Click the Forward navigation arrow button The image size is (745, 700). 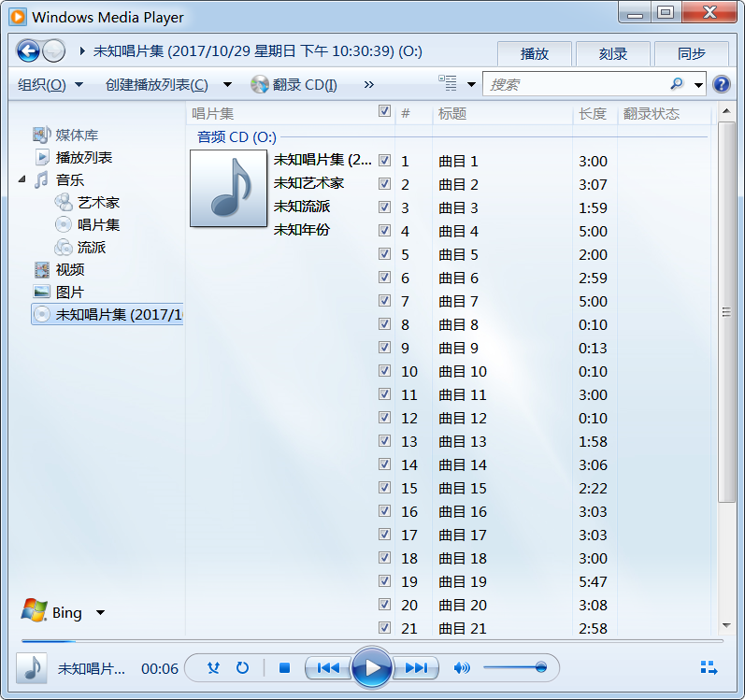pos(53,50)
